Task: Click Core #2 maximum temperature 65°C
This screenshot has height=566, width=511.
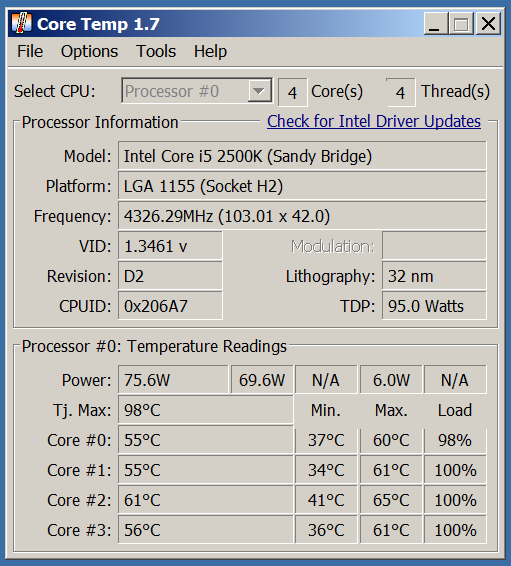Action: [391, 500]
